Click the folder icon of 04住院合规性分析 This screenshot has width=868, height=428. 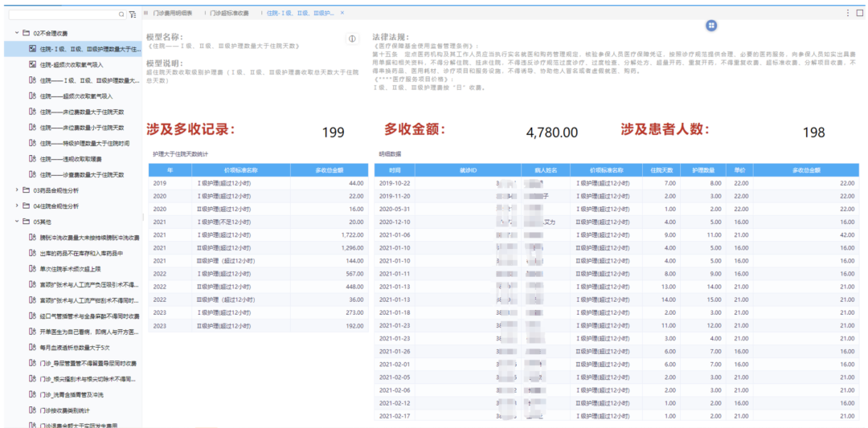26,206
